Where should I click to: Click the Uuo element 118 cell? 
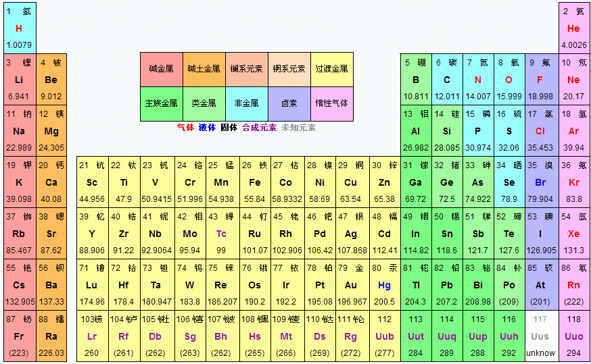tap(574, 336)
